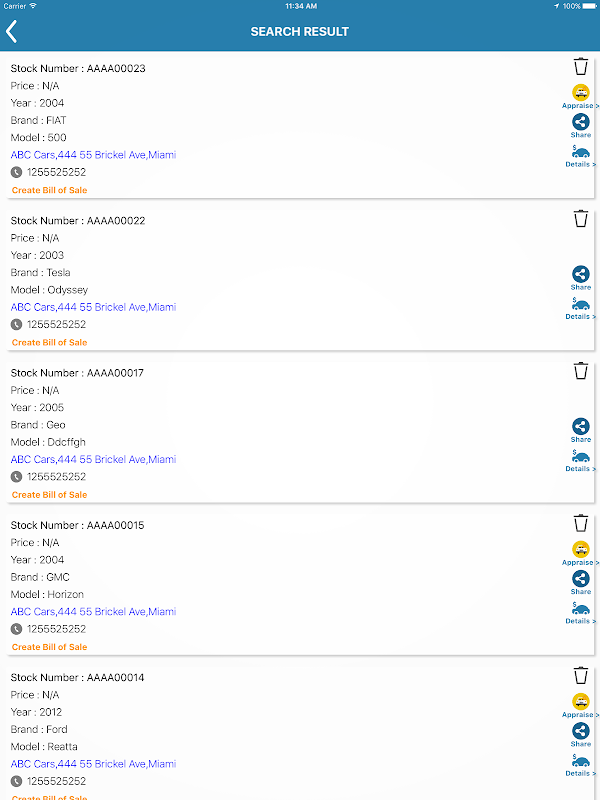Open ABC Cars address for stock AAAA00017
Viewport: 600px width, 800px height.
93,460
